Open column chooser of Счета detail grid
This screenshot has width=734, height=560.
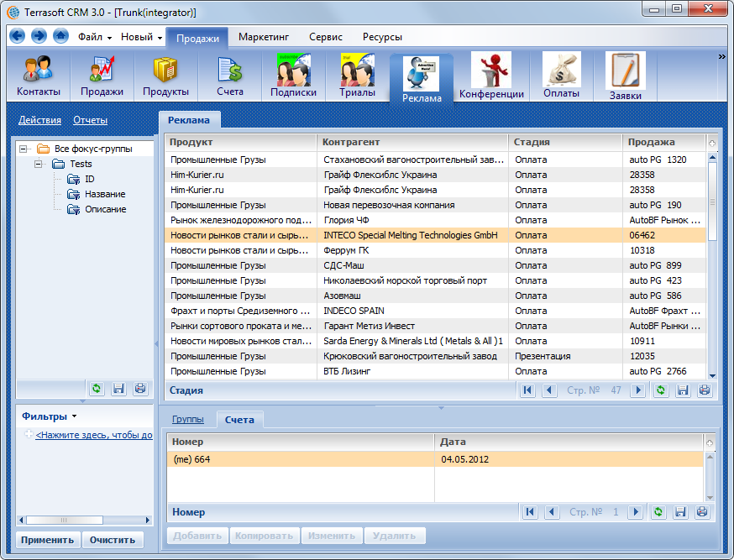tap(710, 442)
